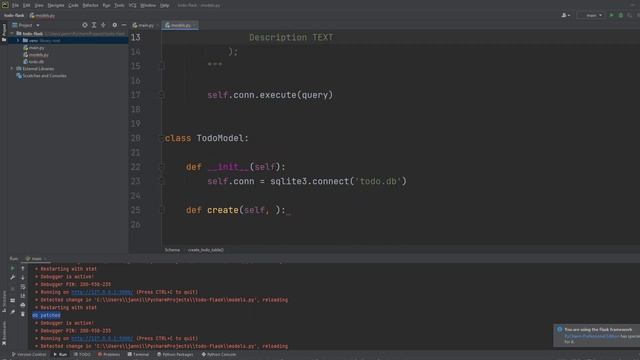Open the Refactor menu
Viewport: 640px width, 360px height.
[91, 5]
